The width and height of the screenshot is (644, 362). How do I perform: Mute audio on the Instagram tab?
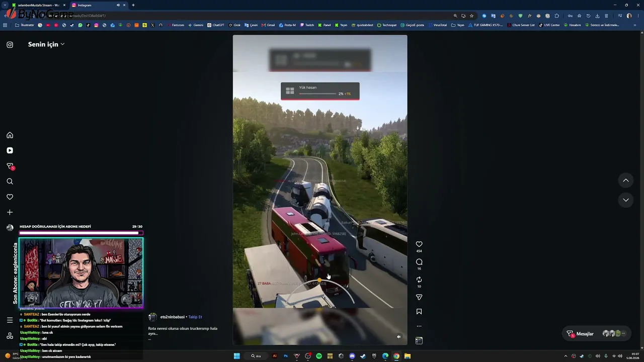[x=118, y=5]
